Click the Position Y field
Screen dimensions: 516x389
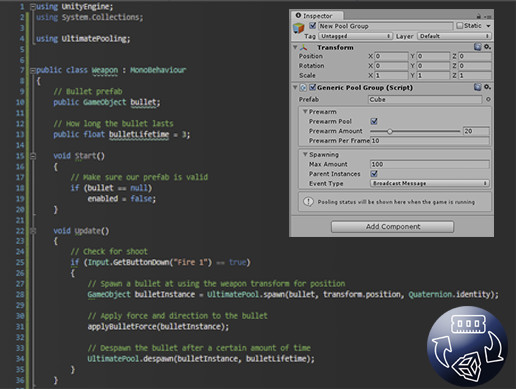point(433,56)
